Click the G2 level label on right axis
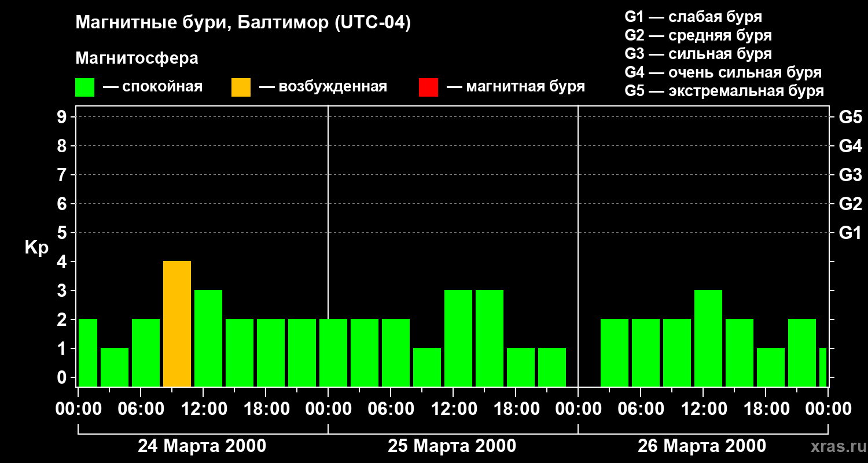Image resolution: width=868 pixels, height=463 pixels. click(x=850, y=204)
